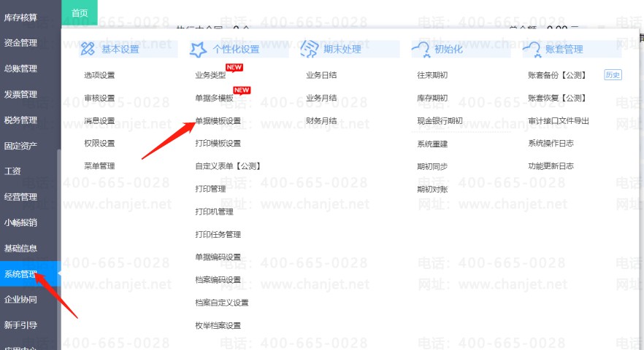Open 现金银行期初 link

tap(440, 120)
